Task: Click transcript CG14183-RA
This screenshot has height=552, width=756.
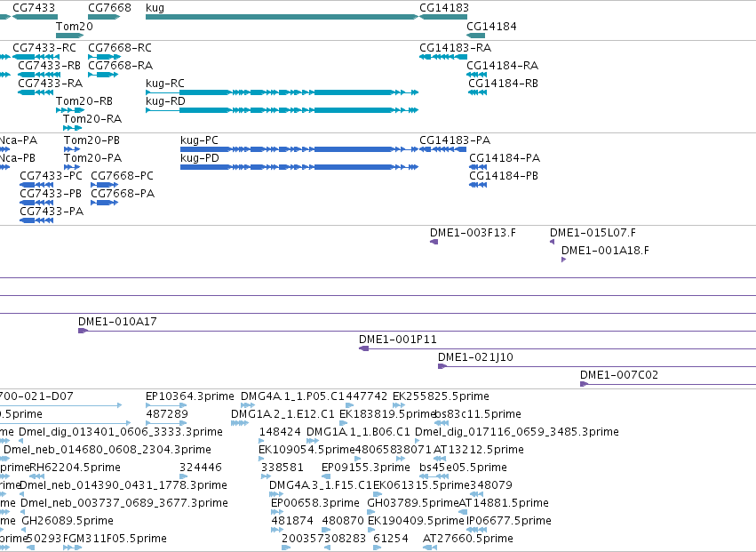Action: pos(455,48)
